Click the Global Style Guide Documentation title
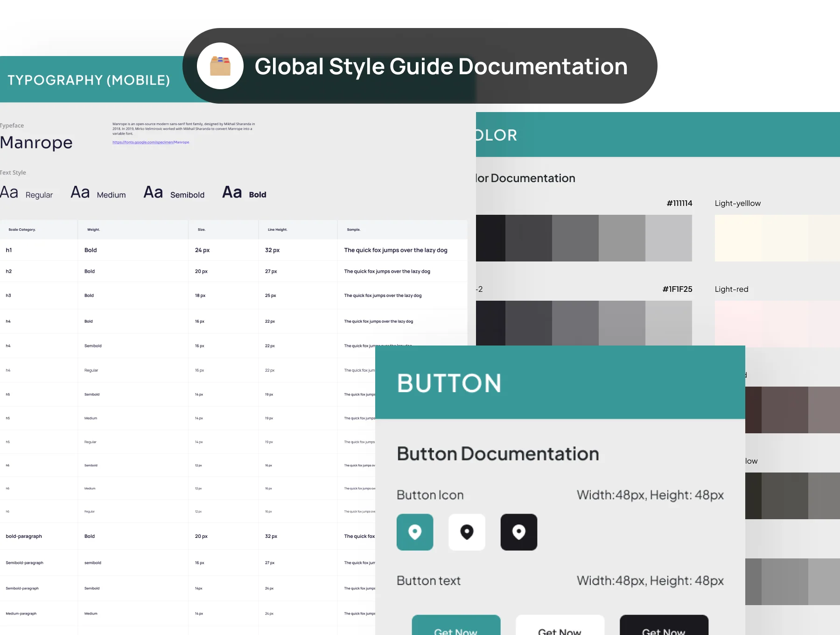Screen dimensions: 840x635 click(441, 66)
